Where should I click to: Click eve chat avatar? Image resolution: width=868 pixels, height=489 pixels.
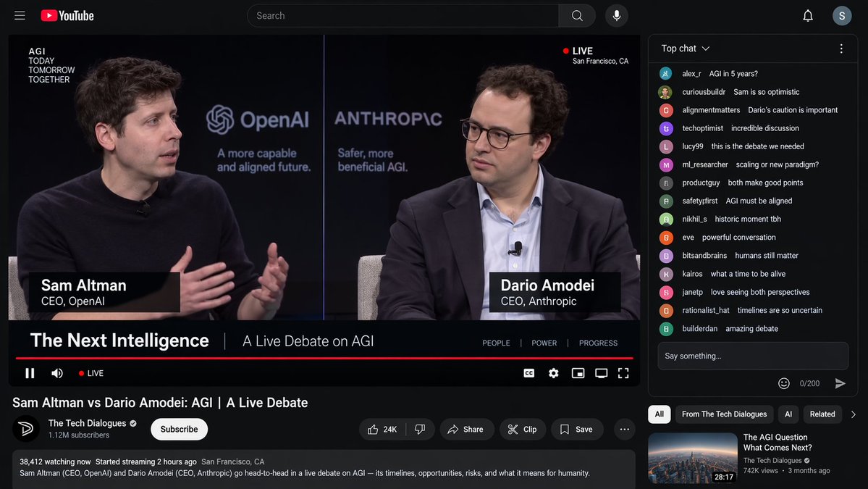pyautogui.click(x=665, y=238)
